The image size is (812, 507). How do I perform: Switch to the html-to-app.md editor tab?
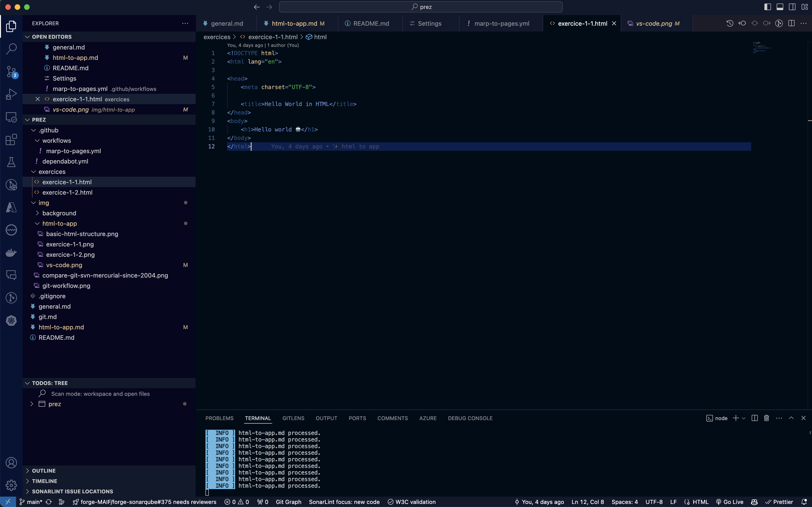point(298,24)
